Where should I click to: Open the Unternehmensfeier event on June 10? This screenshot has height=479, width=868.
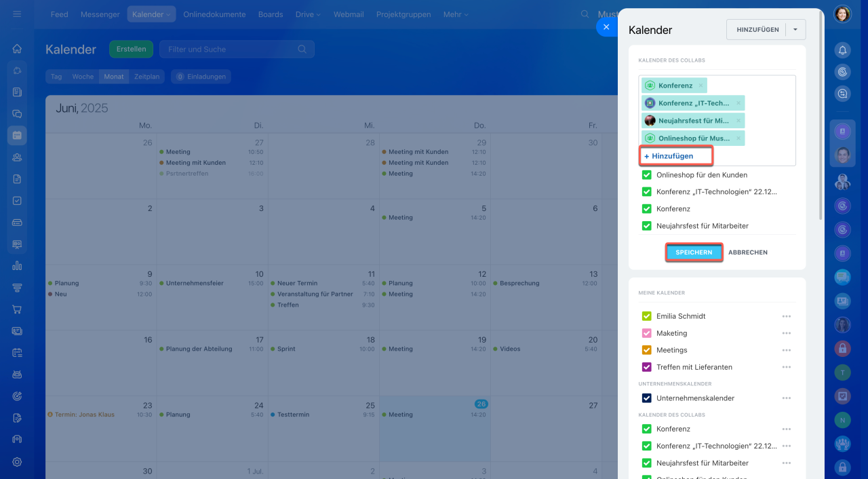point(195,283)
